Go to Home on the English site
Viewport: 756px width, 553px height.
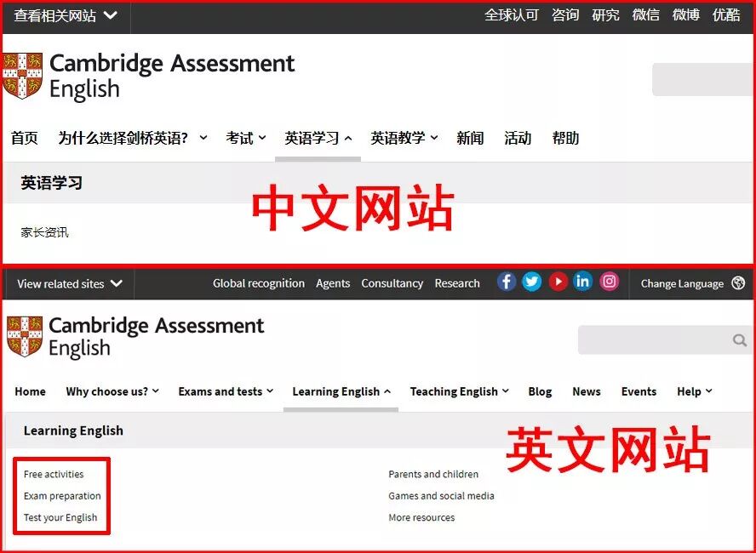pos(30,391)
